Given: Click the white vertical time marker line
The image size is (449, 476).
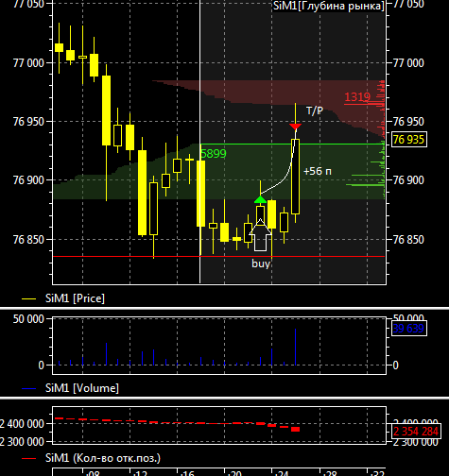Looking at the screenshot, I should point(199,142).
